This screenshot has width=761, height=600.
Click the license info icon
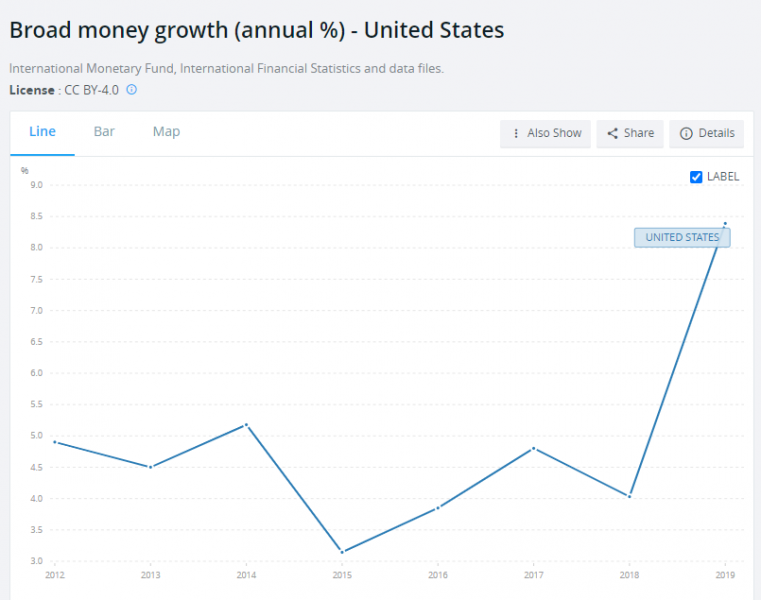click(x=131, y=90)
